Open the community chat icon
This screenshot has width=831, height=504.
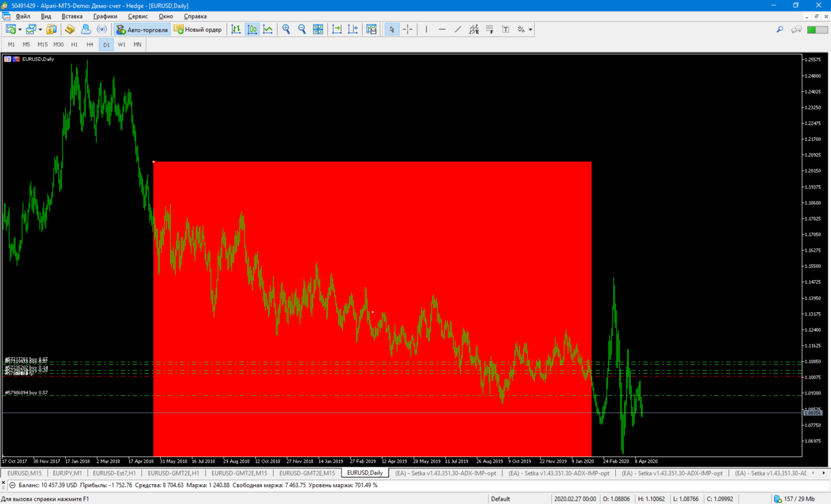click(797, 30)
